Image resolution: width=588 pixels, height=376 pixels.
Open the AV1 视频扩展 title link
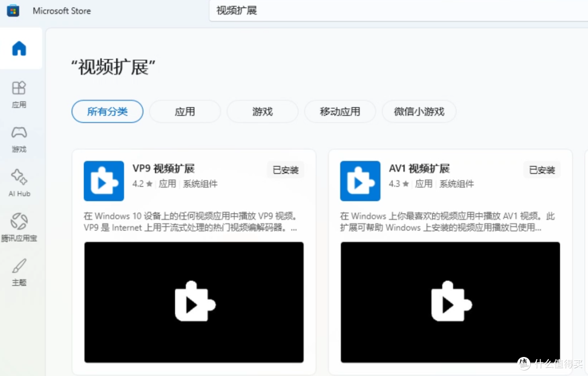point(419,169)
